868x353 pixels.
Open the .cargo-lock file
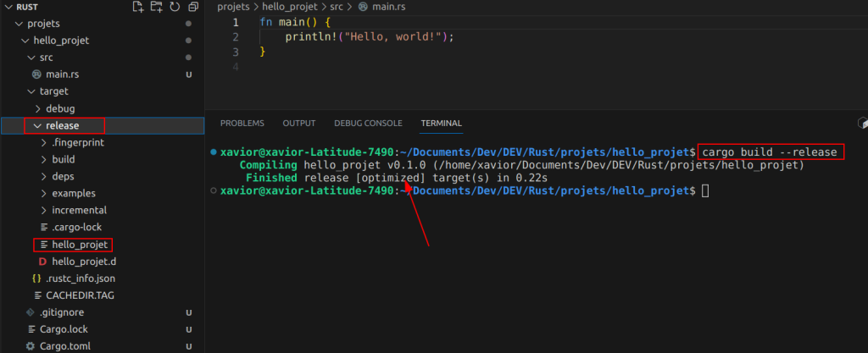(77, 227)
